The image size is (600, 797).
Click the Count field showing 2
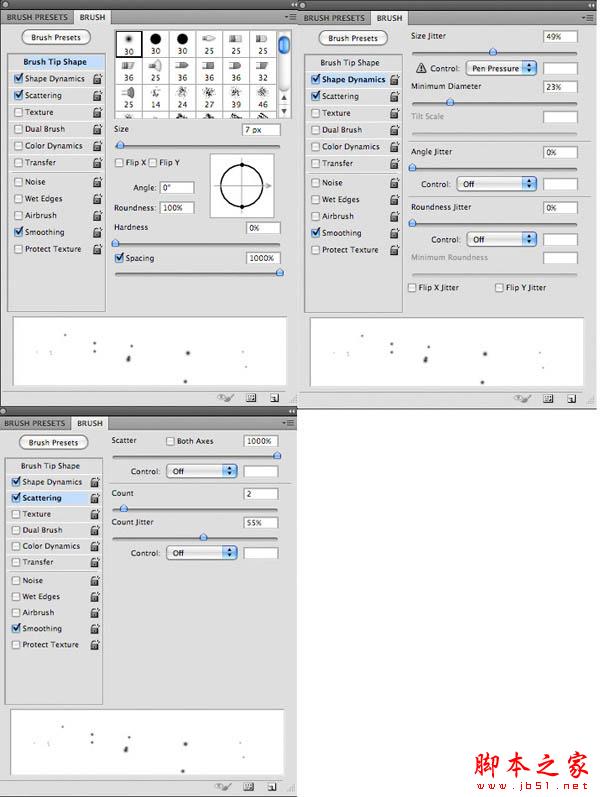coord(261,494)
